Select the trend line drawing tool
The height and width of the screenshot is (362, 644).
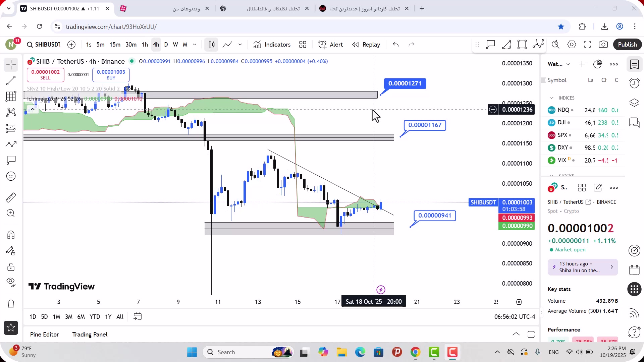click(11, 80)
